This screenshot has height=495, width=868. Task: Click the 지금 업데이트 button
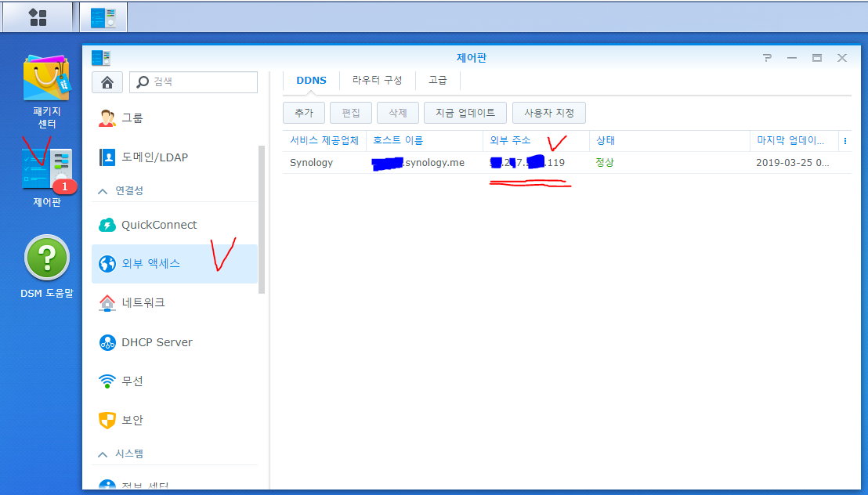pyautogui.click(x=465, y=113)
